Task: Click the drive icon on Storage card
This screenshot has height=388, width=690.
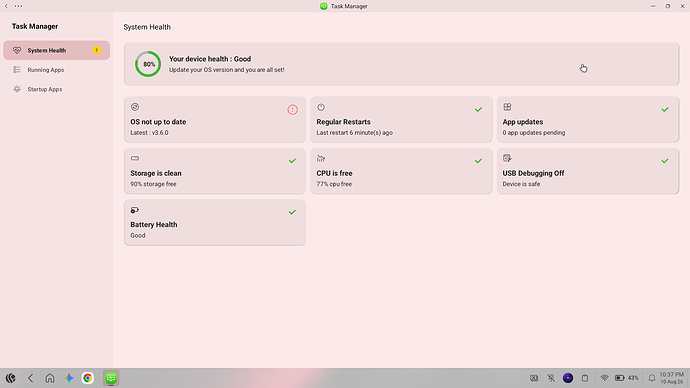Action: [135, 158]
